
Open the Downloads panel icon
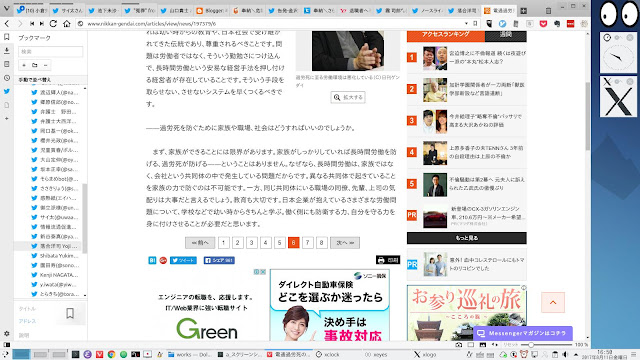coord(7,51)
